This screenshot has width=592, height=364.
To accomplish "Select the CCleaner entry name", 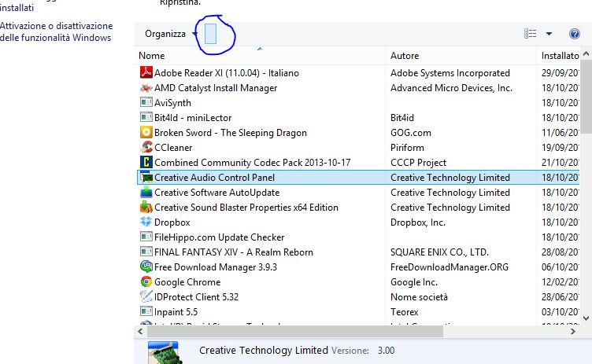I will pyautogui.click(x=173, y=148).
